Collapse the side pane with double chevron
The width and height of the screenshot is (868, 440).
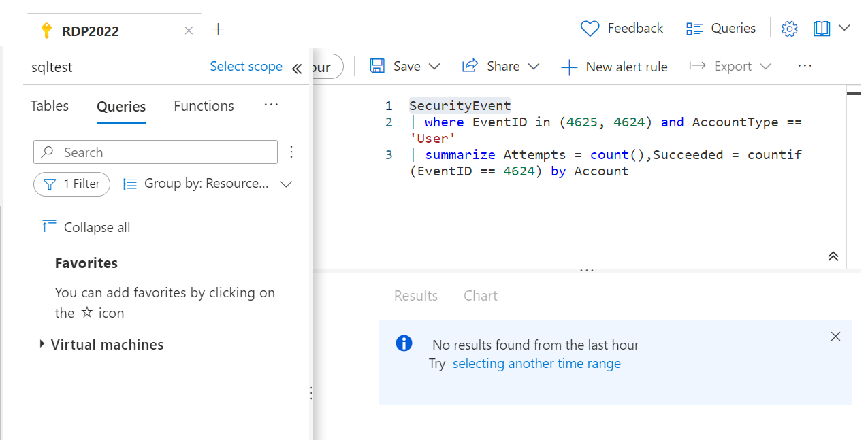(x=296, y=69)
